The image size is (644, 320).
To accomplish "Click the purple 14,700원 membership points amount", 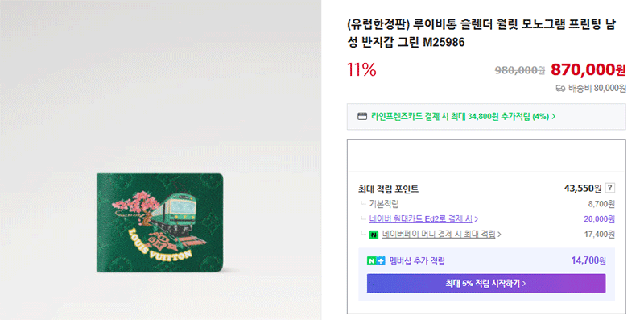I will click(588, 260).
